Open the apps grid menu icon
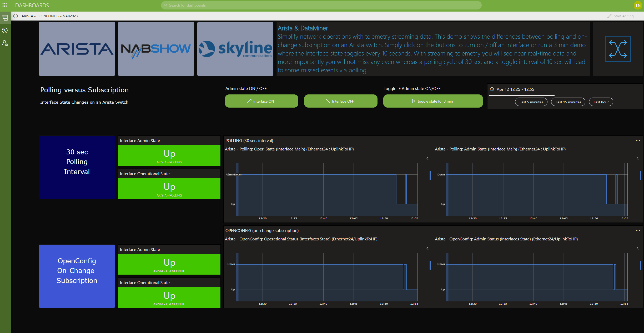 pyautogui.click(x=5, y=5)
